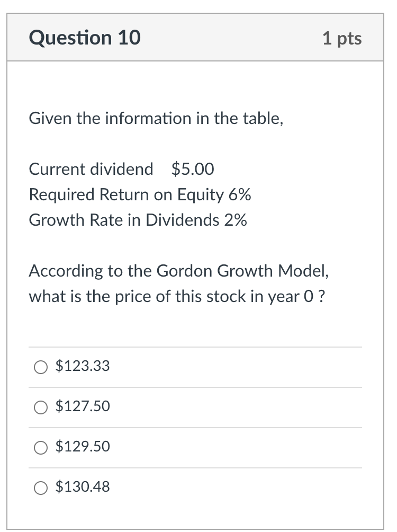The width and height of the screenshot is (397, 532).
Task: Click the $129.50 answer label text
Action: (x=83, y=447)
